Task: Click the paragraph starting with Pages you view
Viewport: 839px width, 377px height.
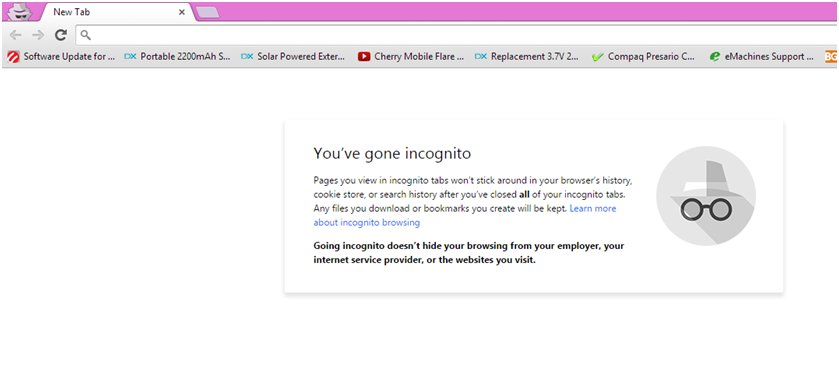Action: click(473, 201)
